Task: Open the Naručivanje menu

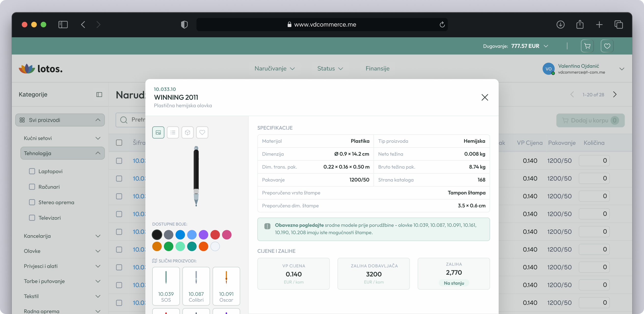Action: point(274,68)
